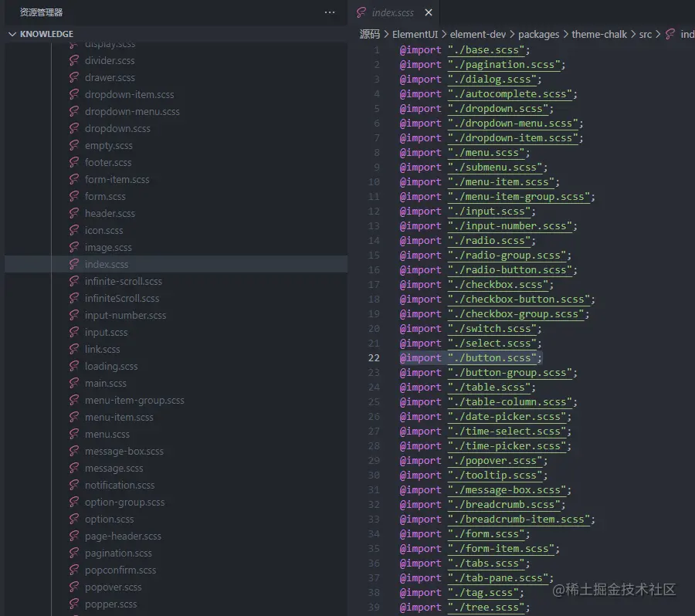Click the Sass icon beside selected index.scss

click(x=74, y=264)
